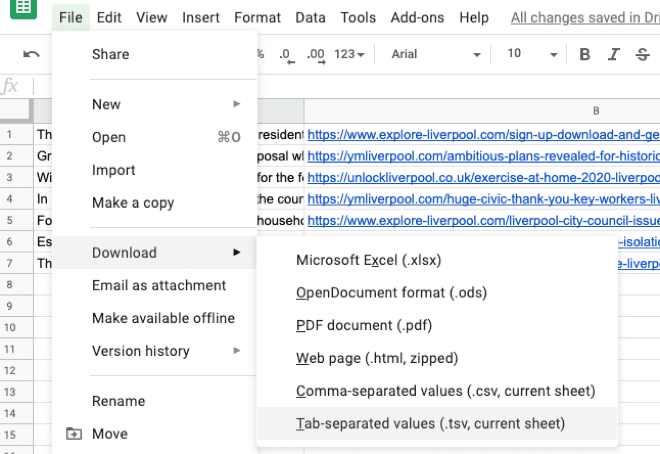Open the 123 number format dropdown
The height and width of the screenshot is (454, 660).
click(349, 54)
